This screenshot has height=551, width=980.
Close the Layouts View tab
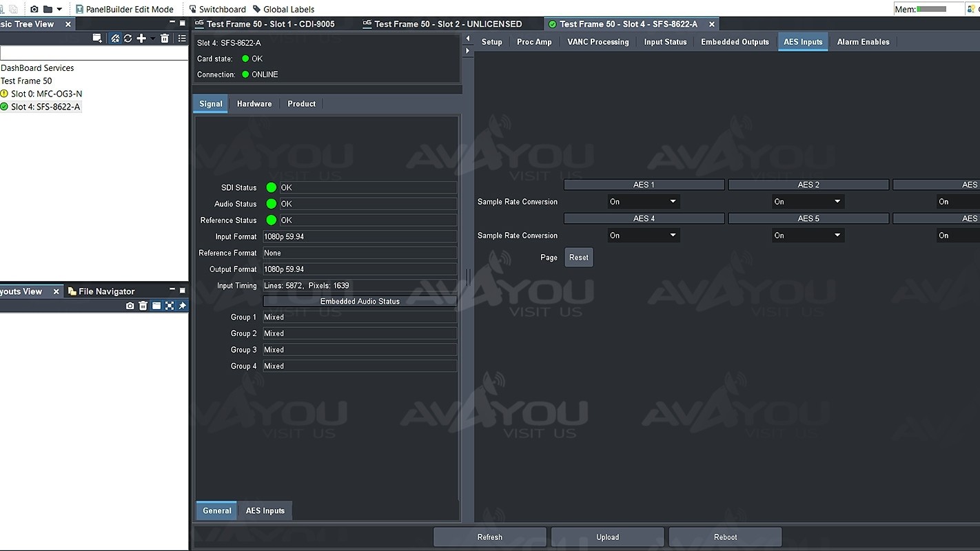[57, 291]
